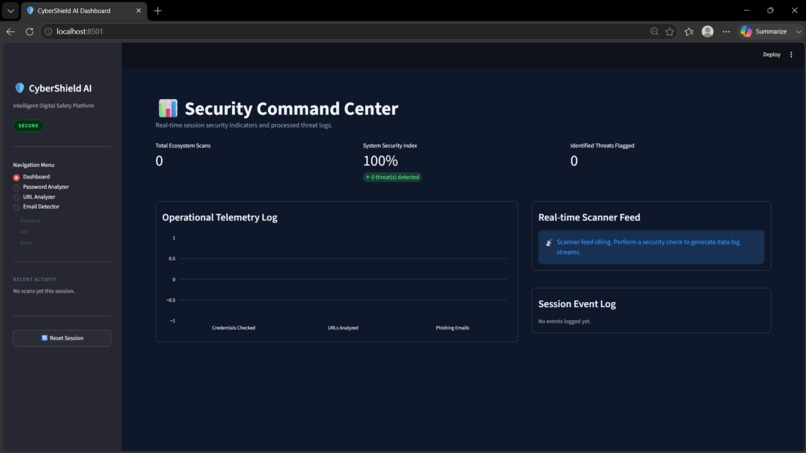
Task: Close the CyberShield AI Dashboard tab
Action: pos(138,10)
